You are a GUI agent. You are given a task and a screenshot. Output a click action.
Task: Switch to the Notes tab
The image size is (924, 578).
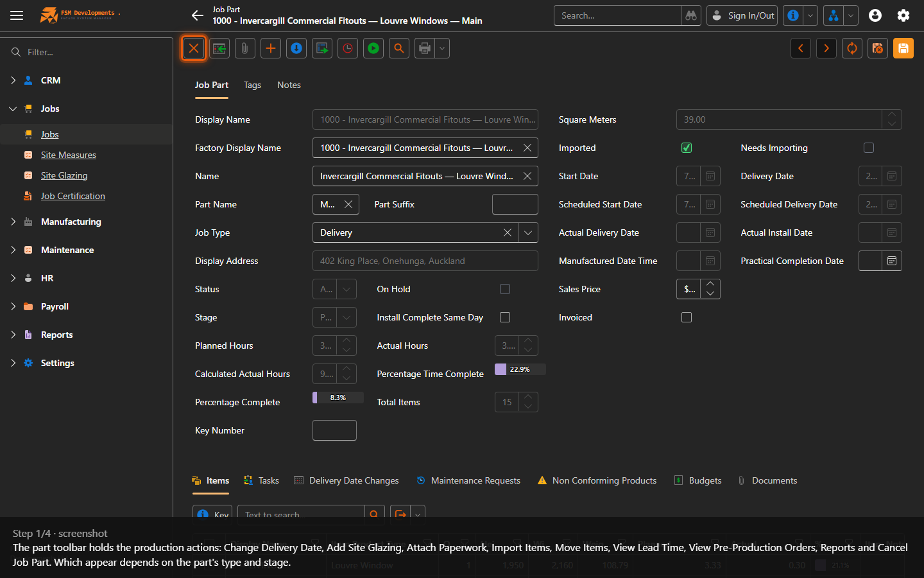(x=289, y=85)
